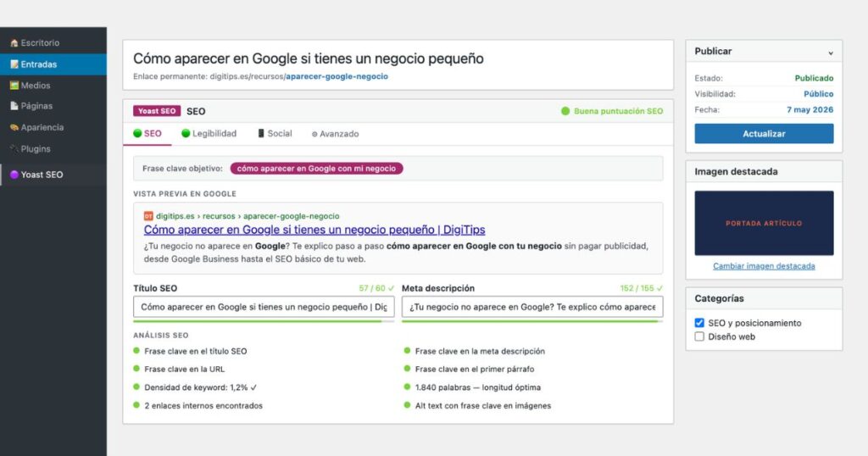Click the DT favicon in Google preview
This screenshot has width=868, height=456.
[x=148, y=216]
